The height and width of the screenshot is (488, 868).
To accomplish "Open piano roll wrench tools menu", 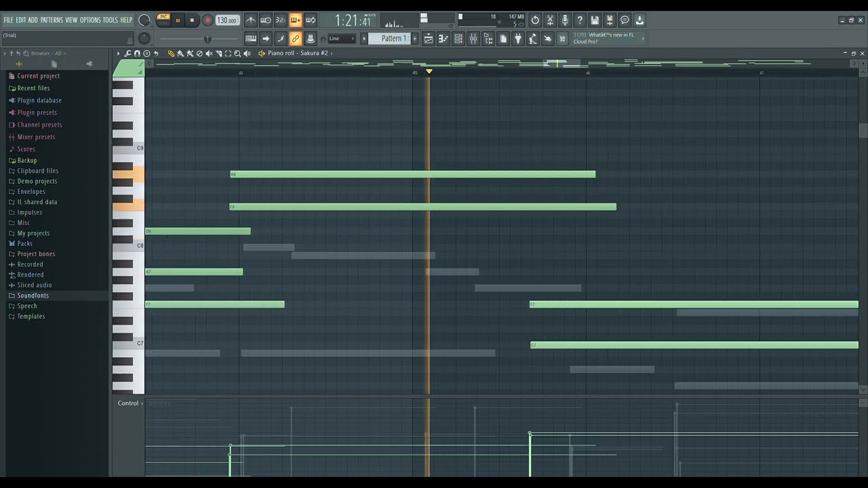I will click(x=127, y=54).
